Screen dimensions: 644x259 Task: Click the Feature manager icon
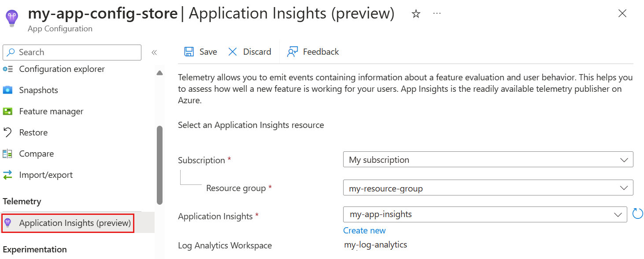coord(7,111)
